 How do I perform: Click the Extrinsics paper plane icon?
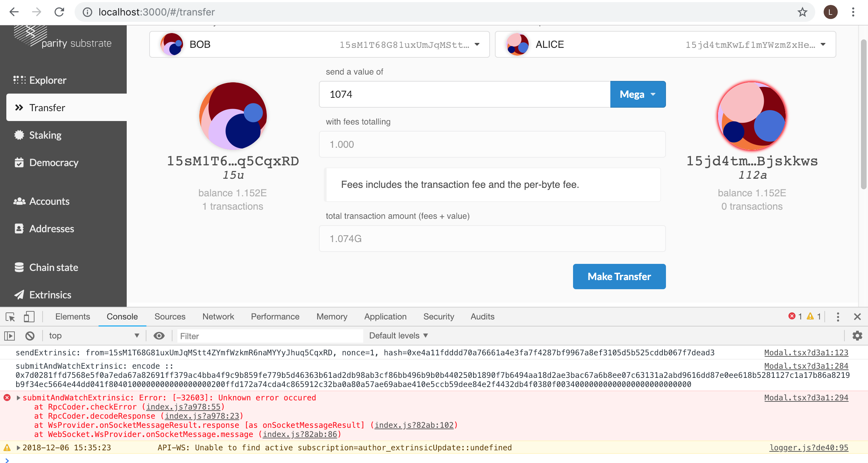tap(19, 294)
